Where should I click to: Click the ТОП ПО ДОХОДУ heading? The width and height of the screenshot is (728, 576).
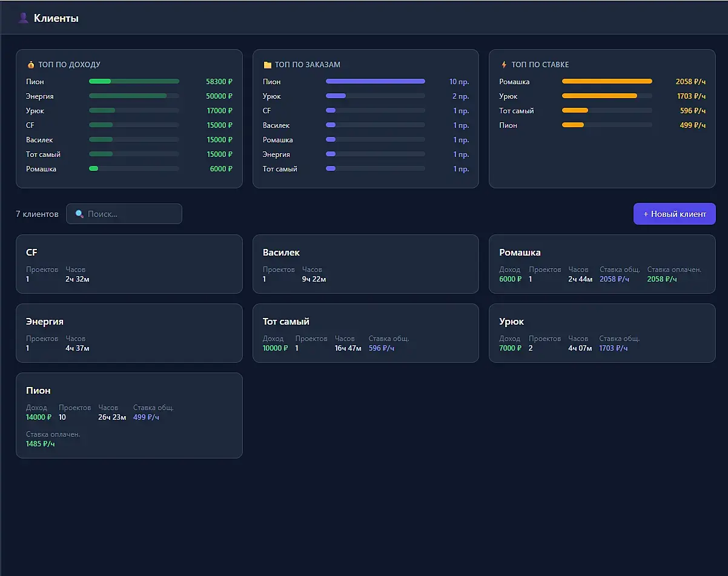click(69, 65)
